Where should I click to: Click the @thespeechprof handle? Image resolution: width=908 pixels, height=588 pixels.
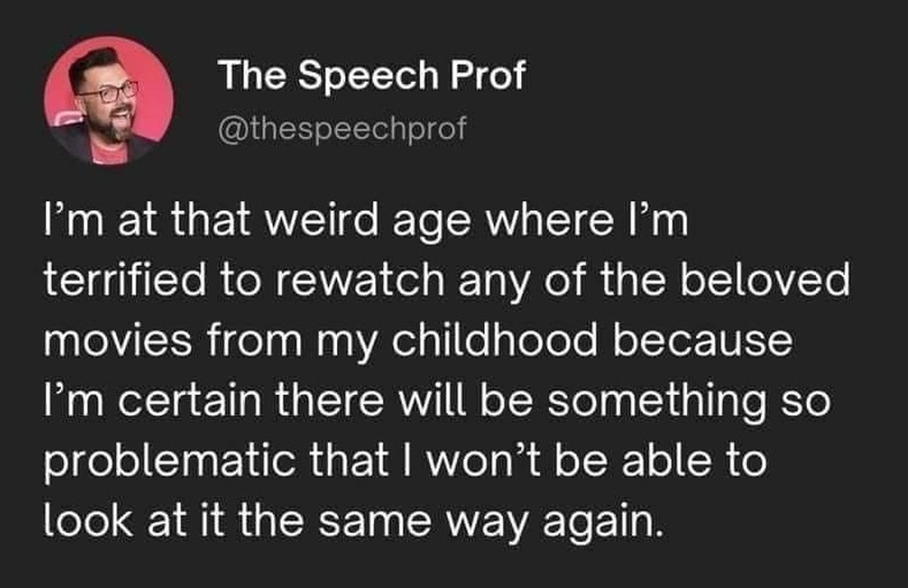coord(341,129)
